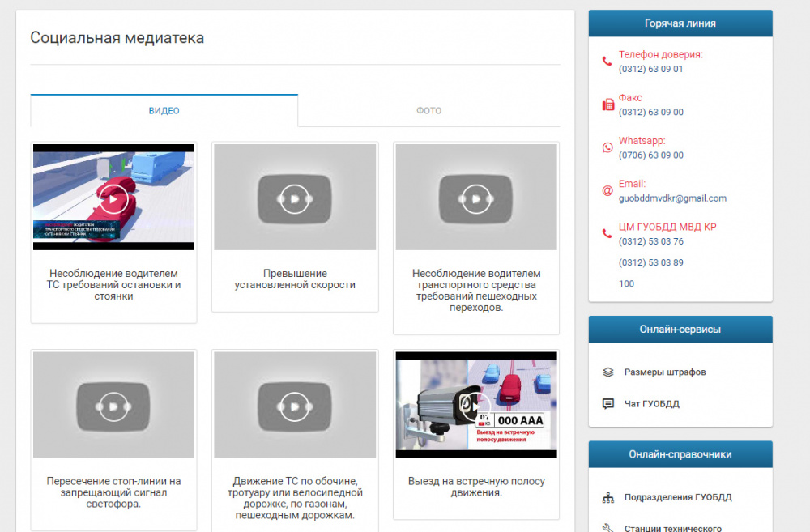This screenshot has width=810, height=532.
Task: Open the Размеры штрафов link
Action: (664, 372)
